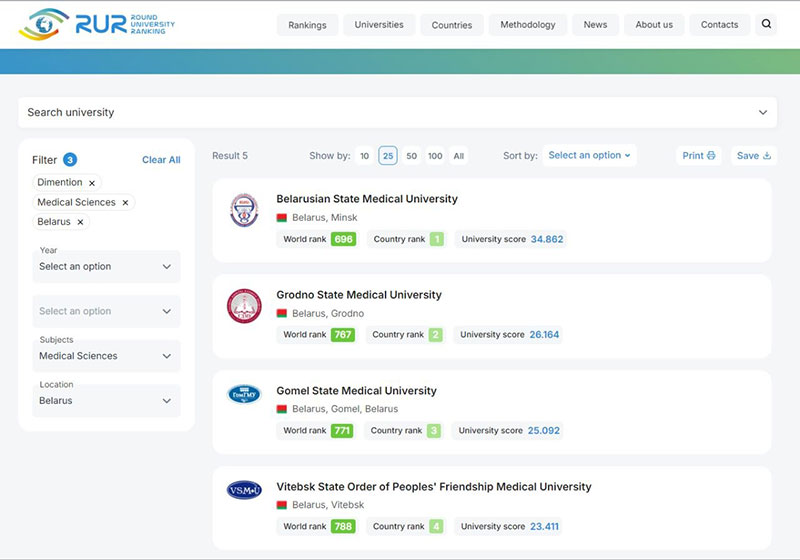Show 50 results per page
800x560 pixels.
click(x=412, y=156)
